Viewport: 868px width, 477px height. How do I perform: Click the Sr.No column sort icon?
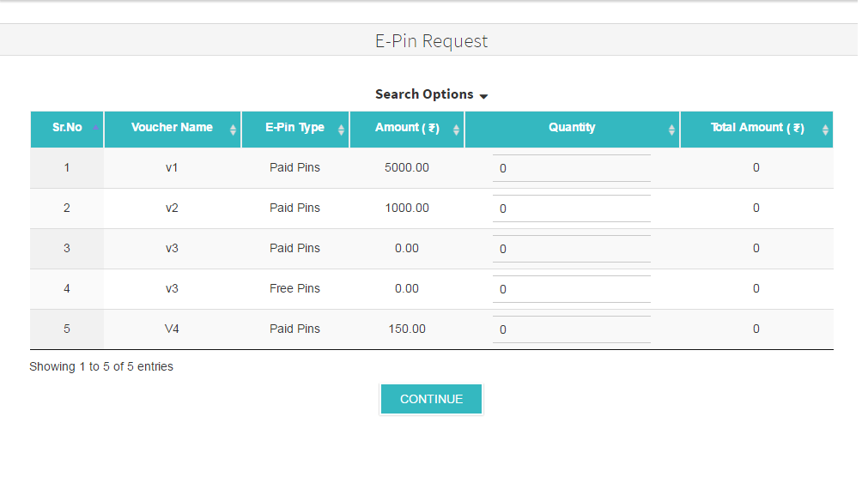[95, 130]
